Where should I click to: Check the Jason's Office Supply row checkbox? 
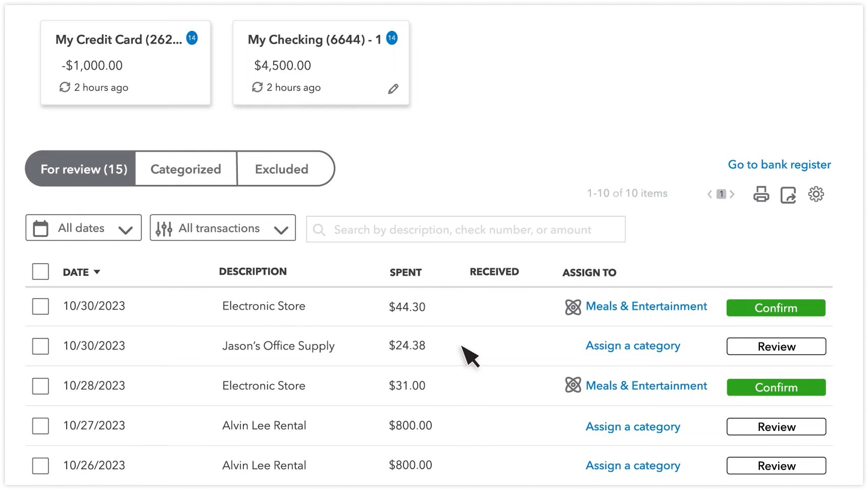(x=40, y=346)
